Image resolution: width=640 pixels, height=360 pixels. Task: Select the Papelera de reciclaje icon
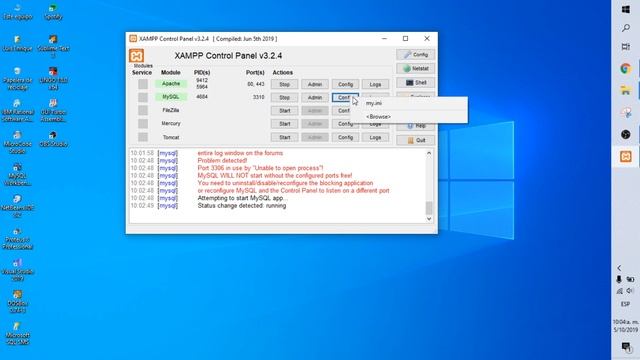coord(17,79)
